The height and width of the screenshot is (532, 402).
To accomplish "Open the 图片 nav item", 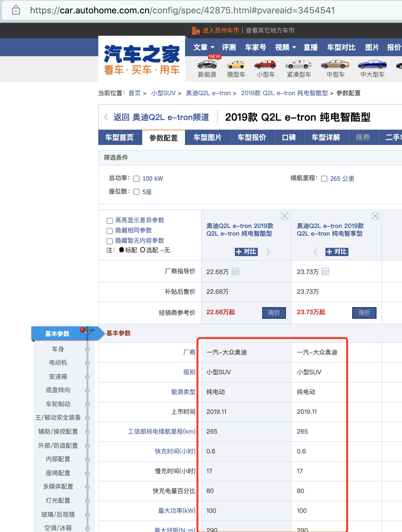I will 372,47.
